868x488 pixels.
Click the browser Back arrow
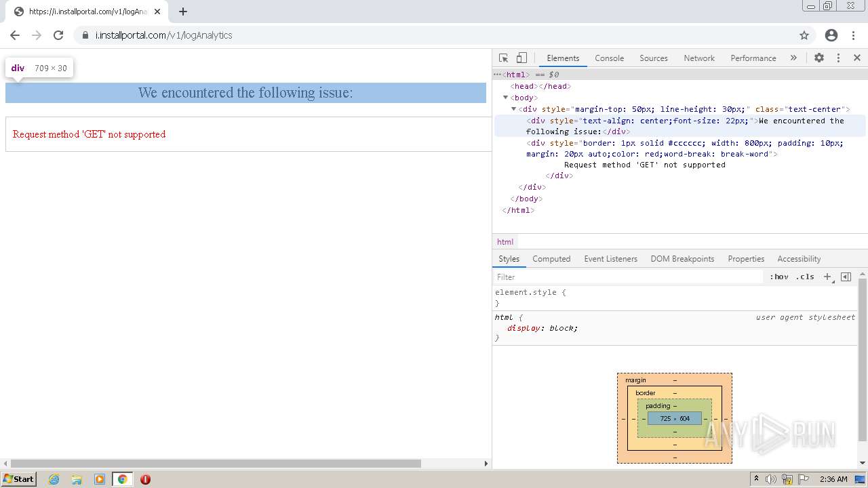[x=15, y=35]
